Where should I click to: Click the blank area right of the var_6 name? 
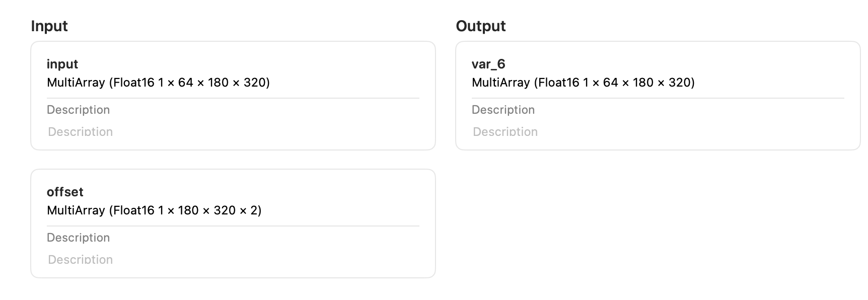(675, 64)
